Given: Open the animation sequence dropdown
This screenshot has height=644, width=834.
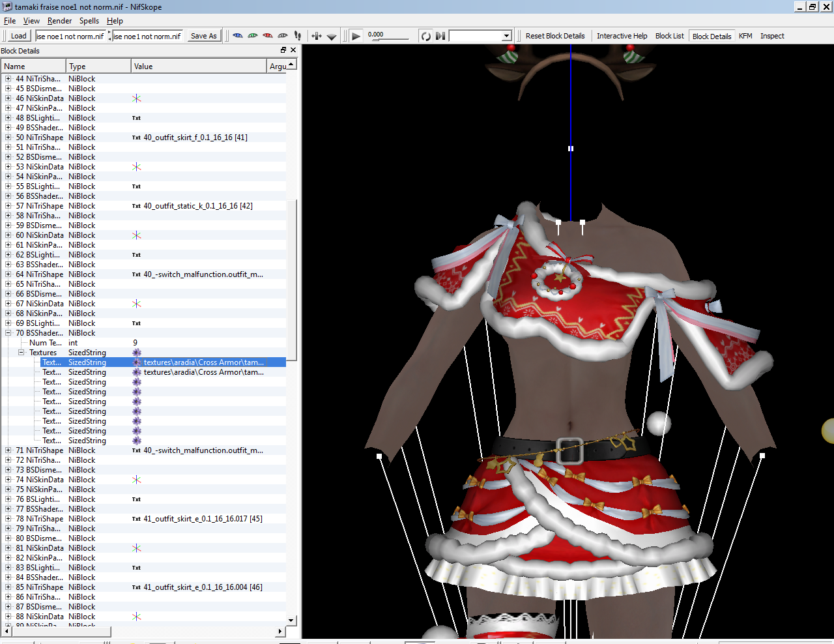Looking at the screenshot, I should click(480, 36).
